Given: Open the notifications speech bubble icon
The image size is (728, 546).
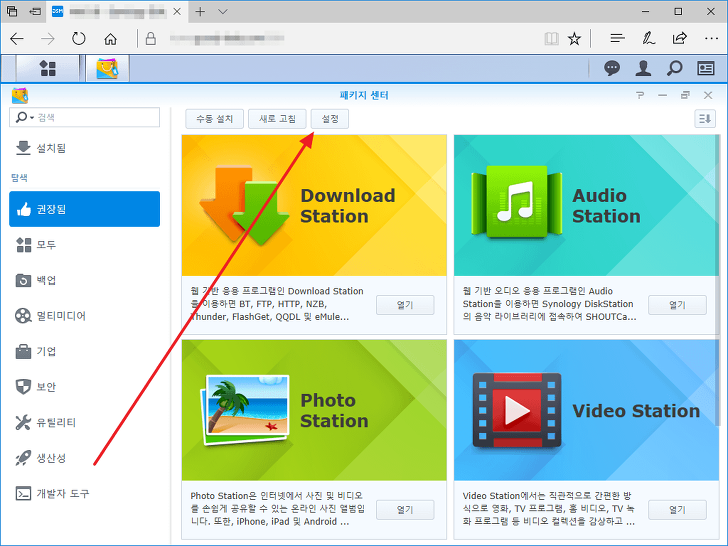Looking at the screenshot, I should tap(612, 68).
